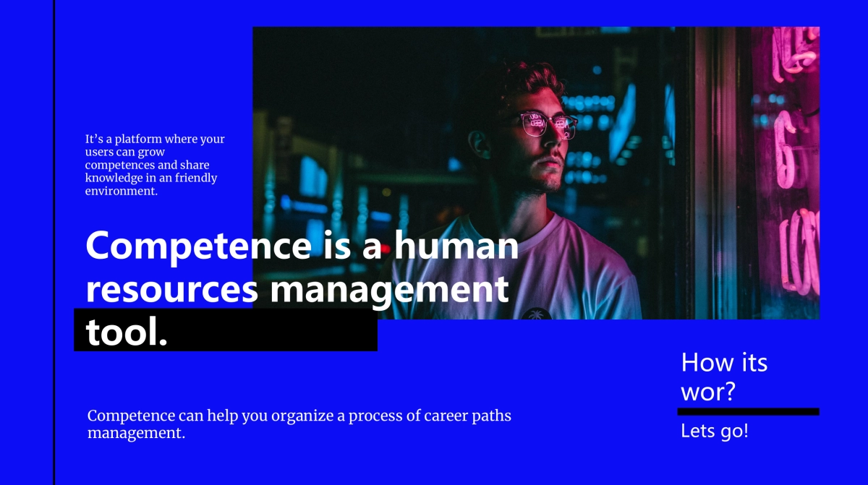Click the palm tree logo on the t-shirt
Screen dimensions: 868x485
point(535,314)
